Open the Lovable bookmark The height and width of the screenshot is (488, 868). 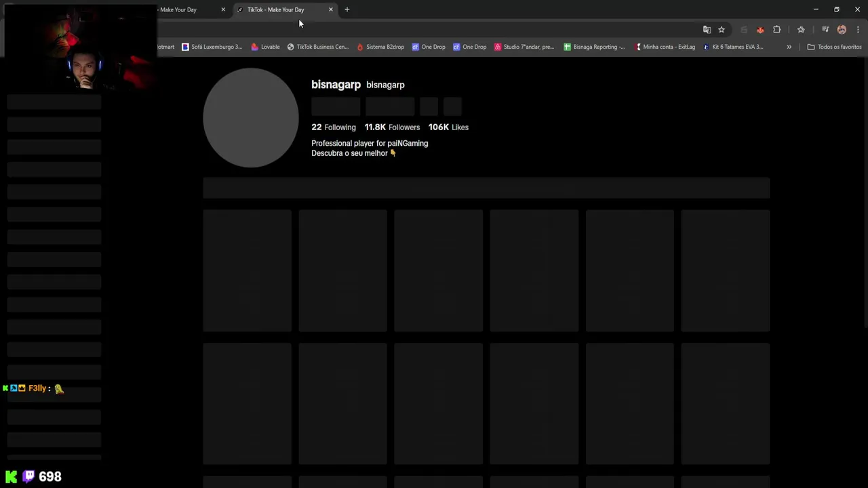coord(265,47)
